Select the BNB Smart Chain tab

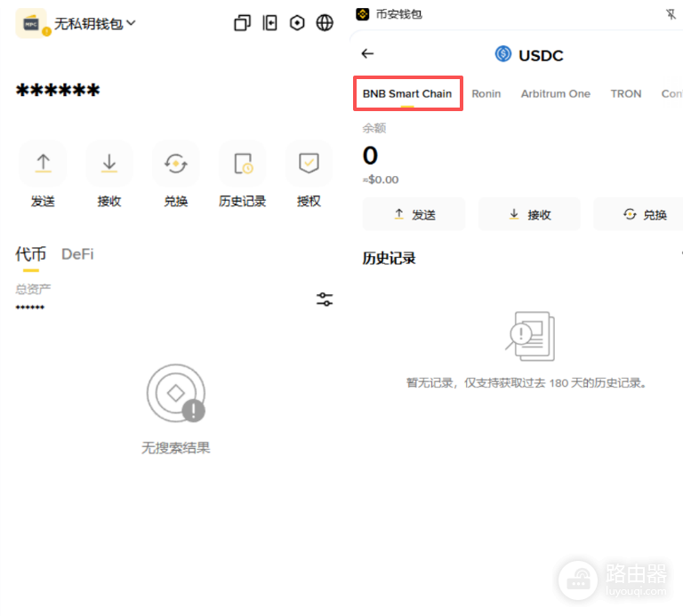[407, 93]
